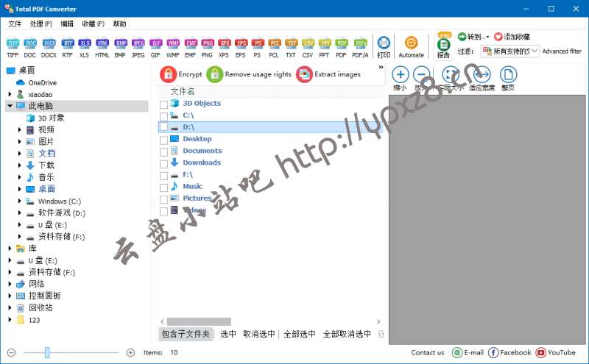Toggle 包含子文件夹 button

coord(186,334)
